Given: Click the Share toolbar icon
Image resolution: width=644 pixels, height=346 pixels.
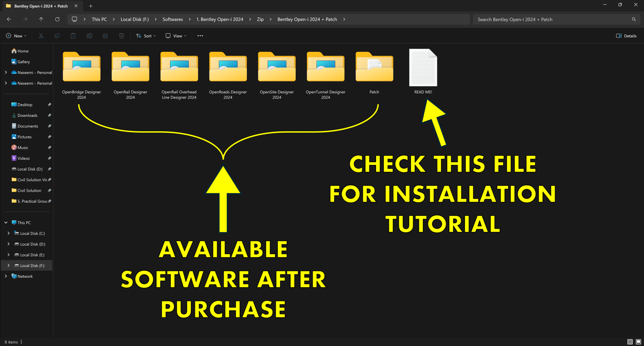Looking at the screenshot, I should tap(106, 36).
